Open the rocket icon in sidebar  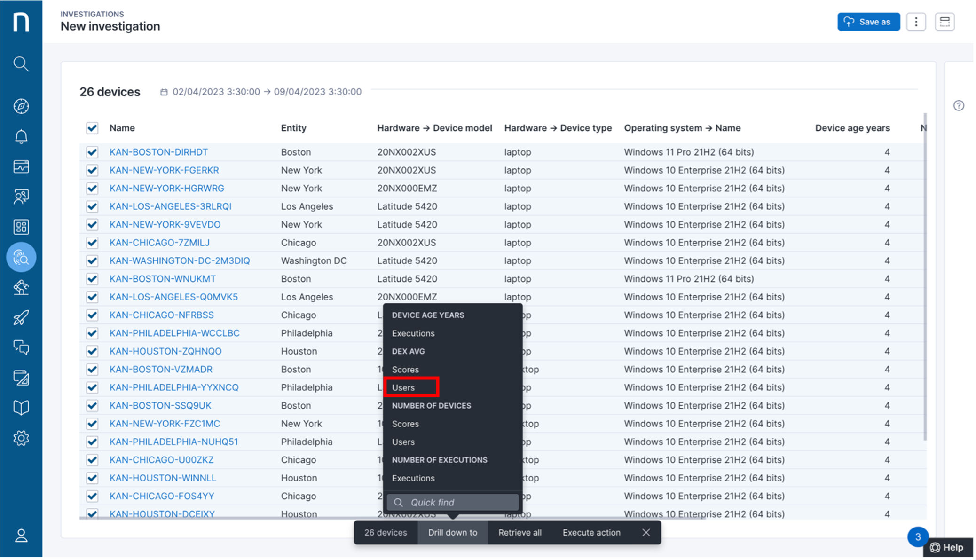pyautogui.click(x=21, y=317)
